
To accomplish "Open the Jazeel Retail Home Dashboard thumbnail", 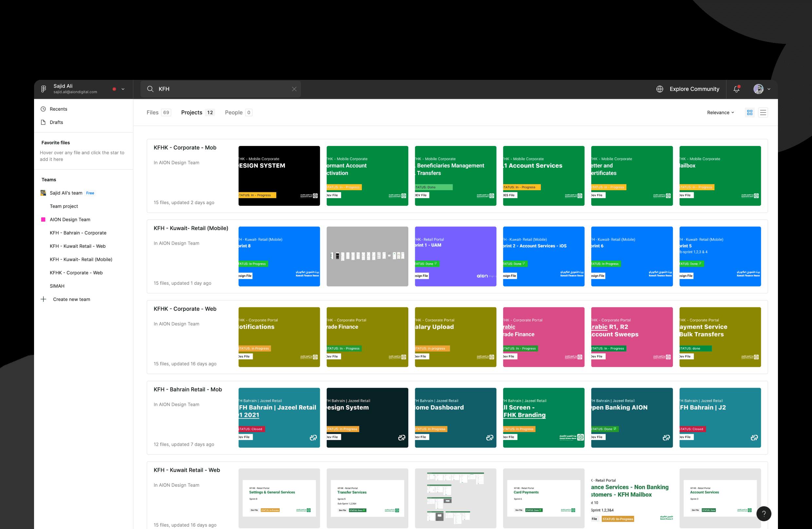I will (x=455, y=418).
